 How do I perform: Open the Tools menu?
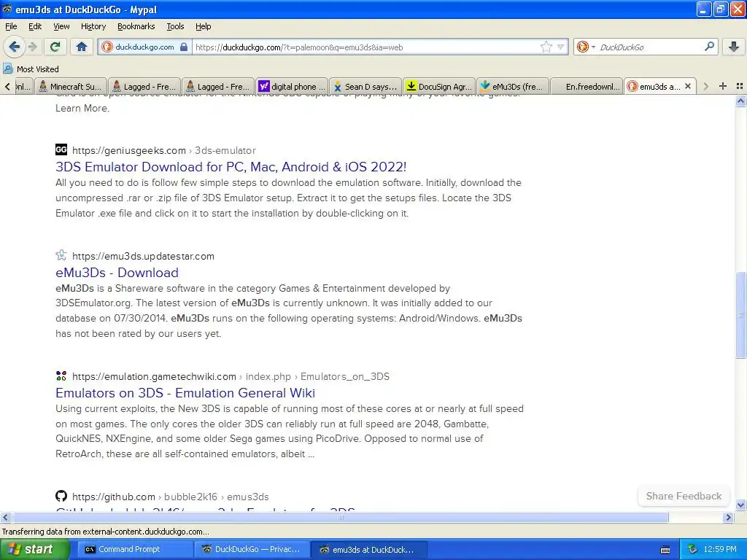pos(175,26)
